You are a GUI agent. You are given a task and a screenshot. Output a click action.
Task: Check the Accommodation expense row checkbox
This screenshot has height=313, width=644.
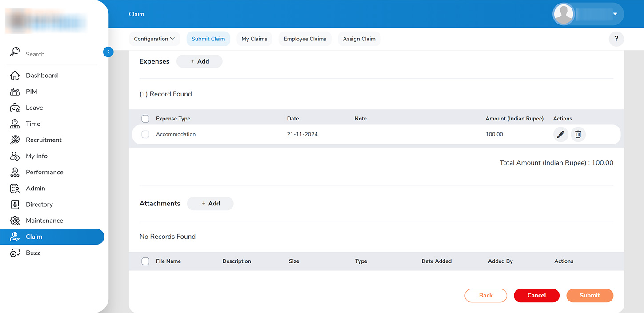pyautogui.click(x=145, y=134)
